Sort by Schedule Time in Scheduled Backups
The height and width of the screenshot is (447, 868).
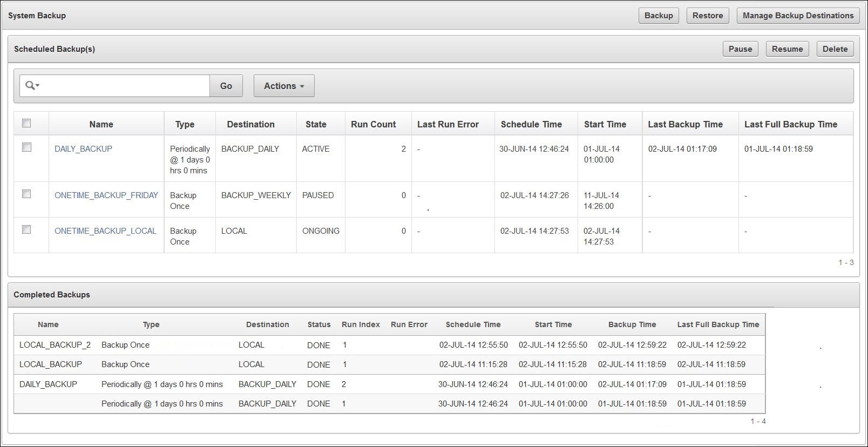[x=531, y=124]
